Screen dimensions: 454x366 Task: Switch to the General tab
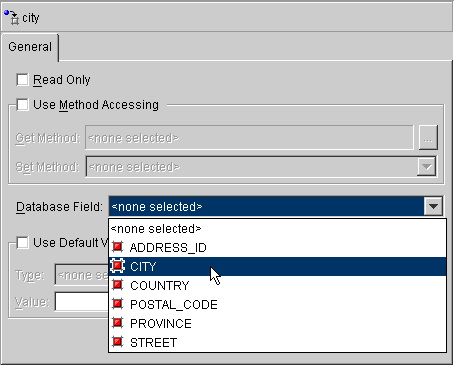coord(30,47)
